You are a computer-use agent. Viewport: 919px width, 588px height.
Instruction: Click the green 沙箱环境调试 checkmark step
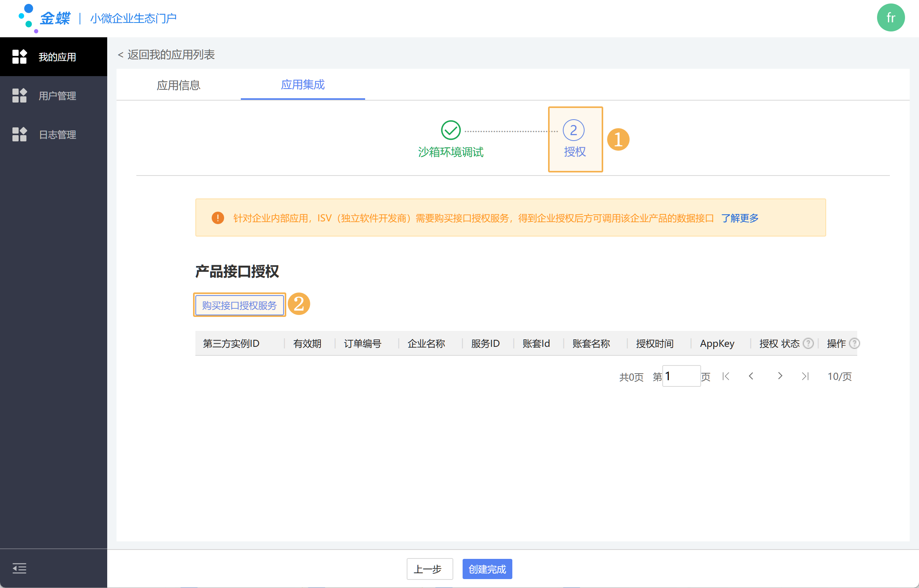coord(451,130)
